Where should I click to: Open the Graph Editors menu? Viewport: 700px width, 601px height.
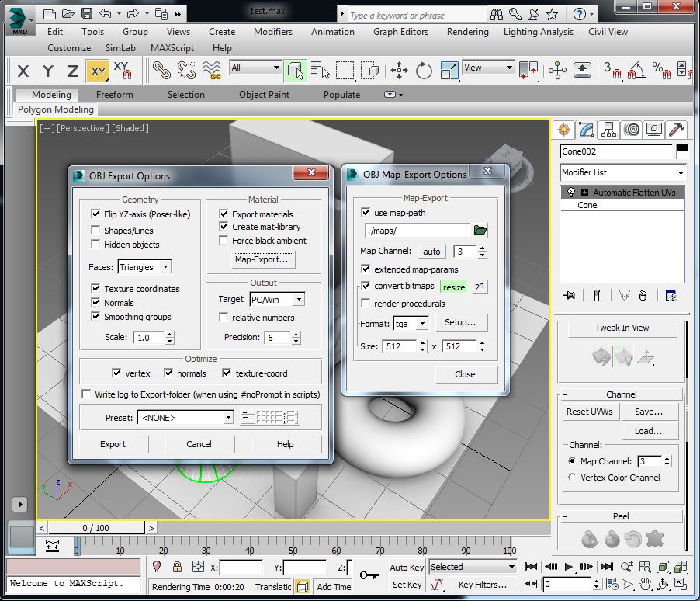(x=400, y=32)
